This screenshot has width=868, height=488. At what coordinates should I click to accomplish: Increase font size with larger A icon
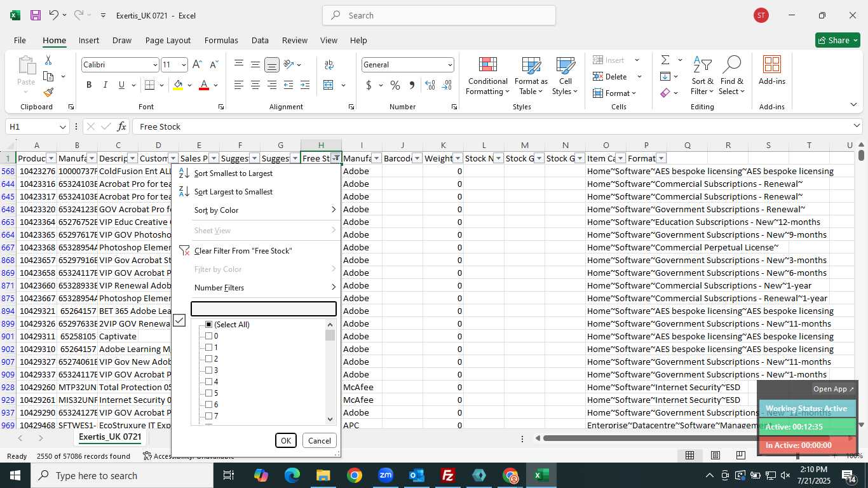[x=197, y=64]
